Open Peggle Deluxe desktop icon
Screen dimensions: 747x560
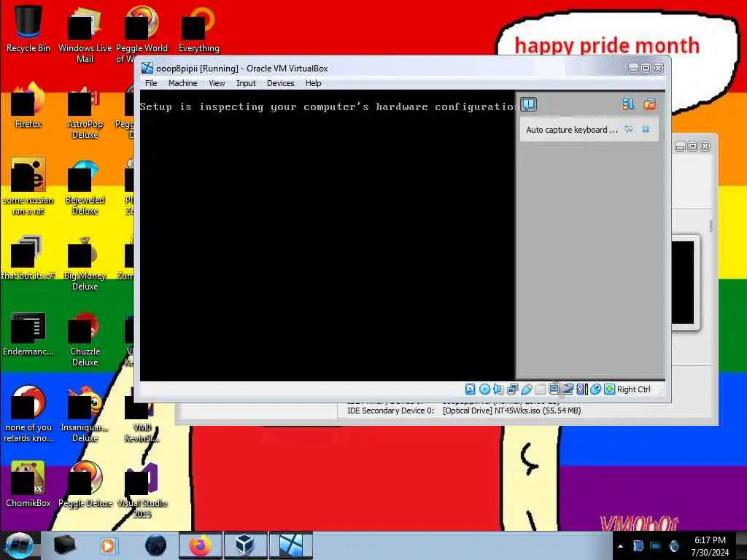[x=85, y=484]
